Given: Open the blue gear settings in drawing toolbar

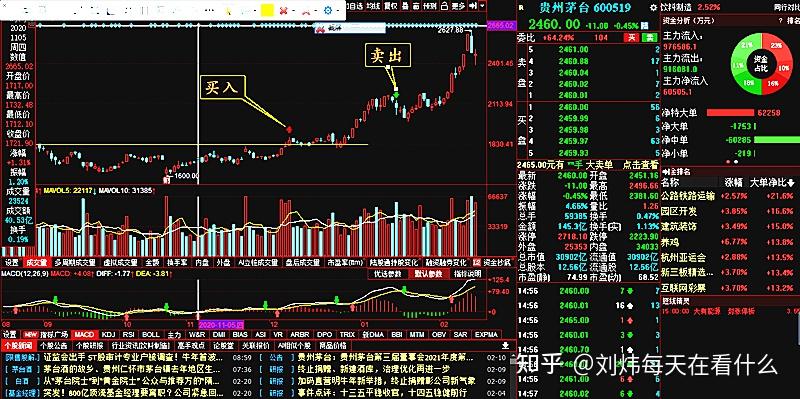Looking at the screenshot, I should [328, 10].
